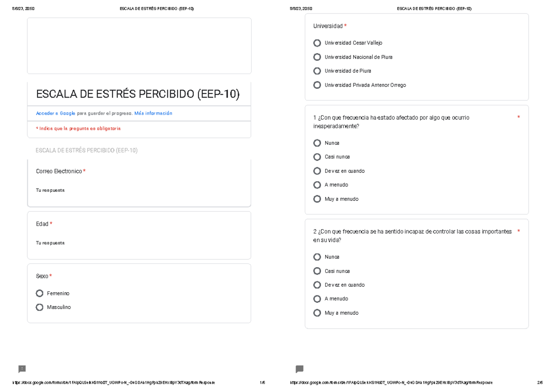Click the 'Sexo' question label
Viewport: 555px width, 392px height.
coord(42,276)
